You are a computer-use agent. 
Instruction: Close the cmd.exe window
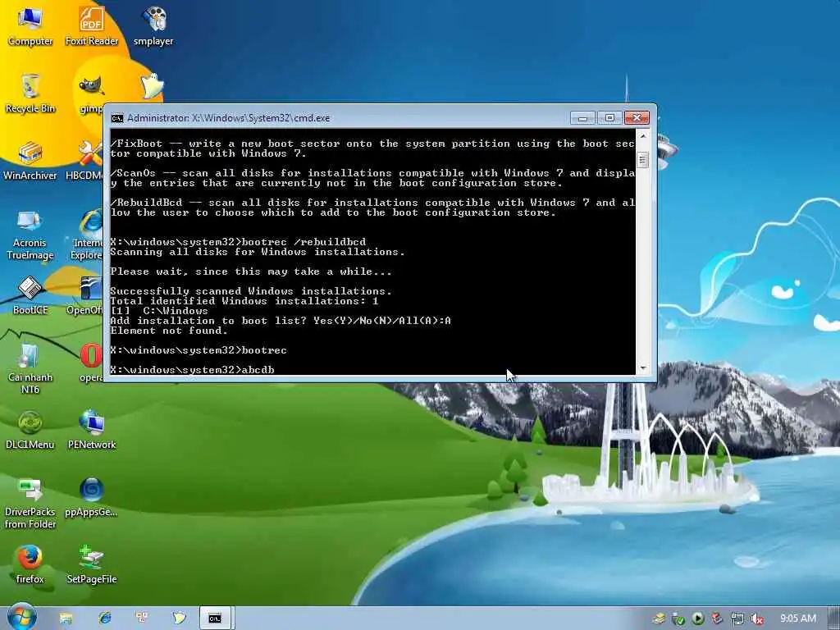637,118
